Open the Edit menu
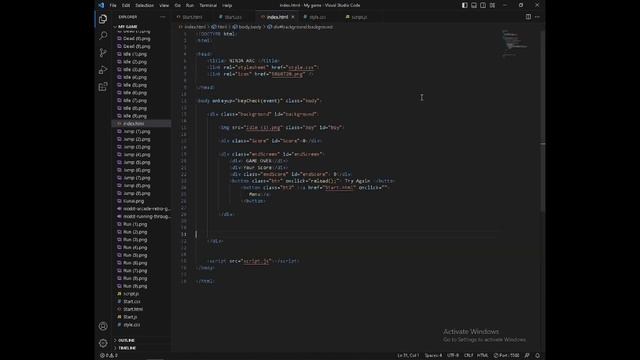The width and height of the screenshot is (640, 360). pos(126,5)
